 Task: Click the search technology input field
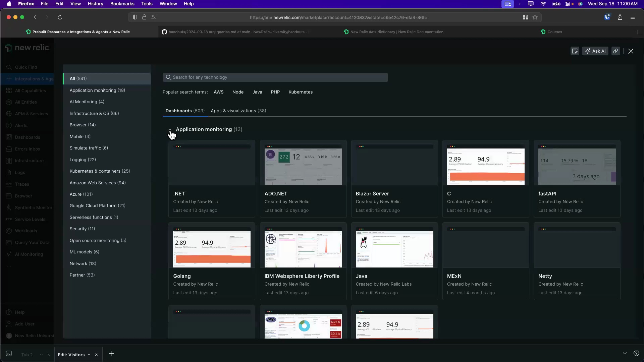click(x=275, y=77)
